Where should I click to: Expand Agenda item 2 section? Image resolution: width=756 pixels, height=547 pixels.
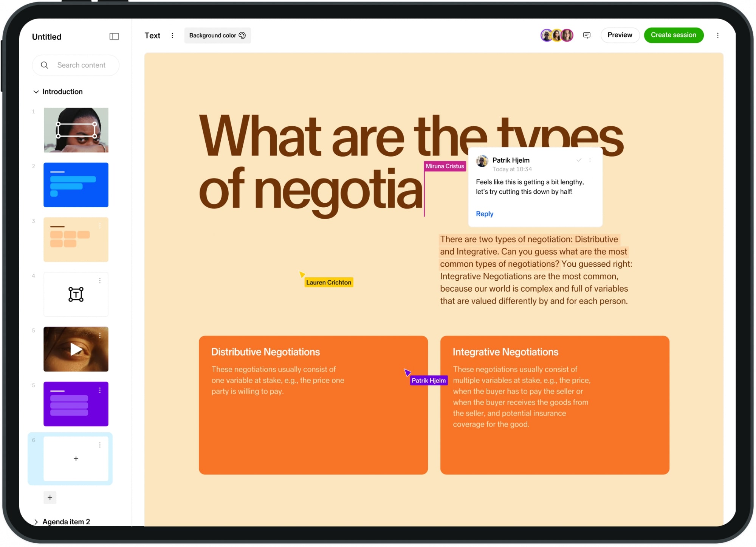click(36, 522)
